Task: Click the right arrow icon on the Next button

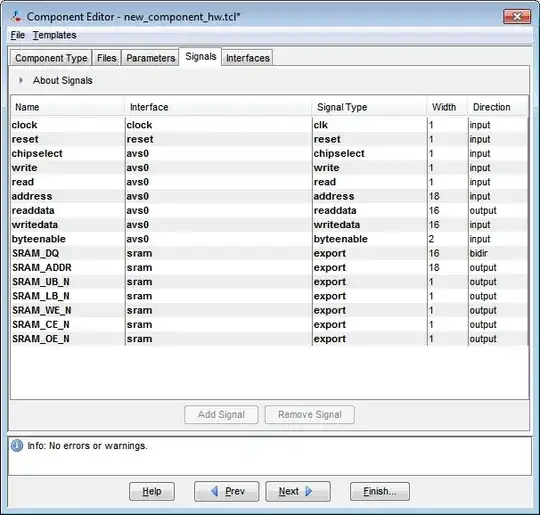Action: 309,491
